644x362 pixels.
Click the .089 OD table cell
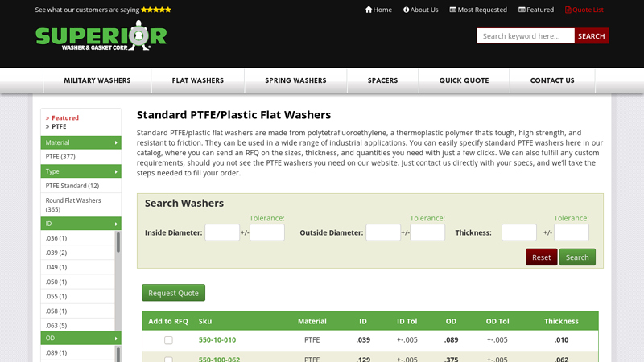click(x=451, y=339)
